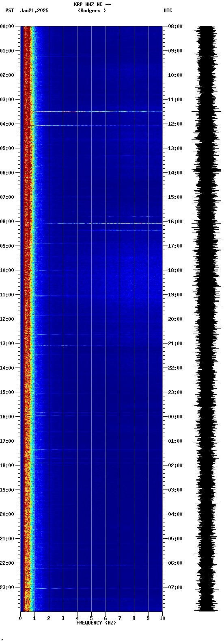Click the '(Rodgers )' station name label

point(92,11)
